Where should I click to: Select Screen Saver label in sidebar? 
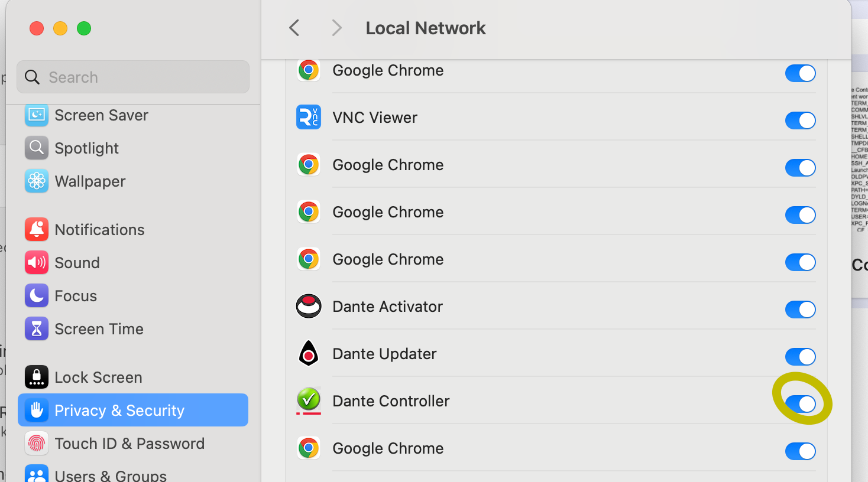tap(101, 115)
